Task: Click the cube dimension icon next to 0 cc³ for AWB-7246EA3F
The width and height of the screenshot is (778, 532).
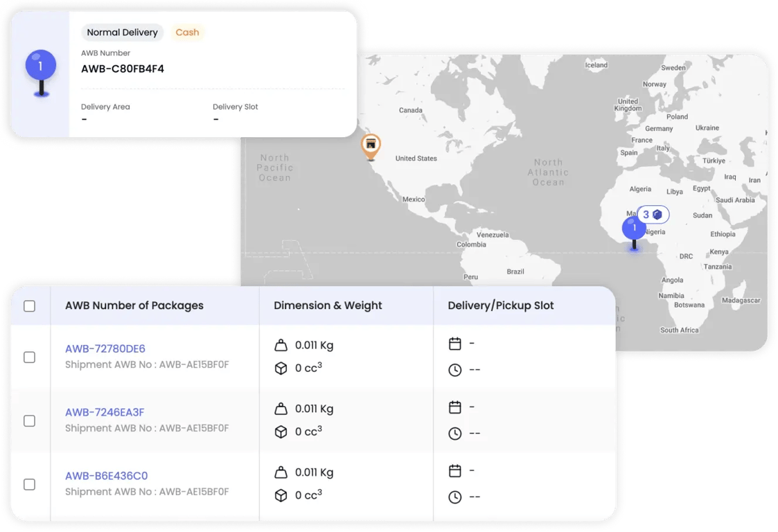Action: point(282,432)
